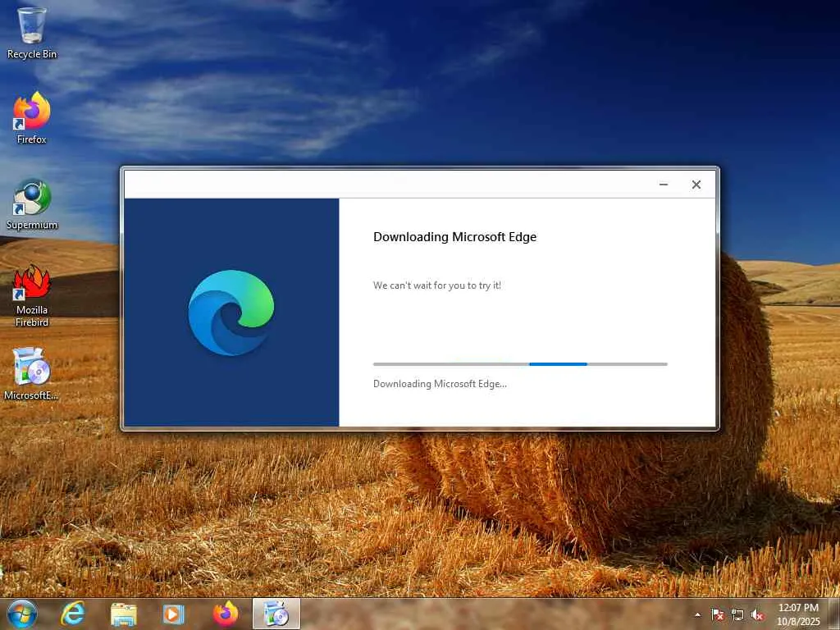Open the Windows Start menu orb
This screenshot has width=840, height=630.
point(22,614)
